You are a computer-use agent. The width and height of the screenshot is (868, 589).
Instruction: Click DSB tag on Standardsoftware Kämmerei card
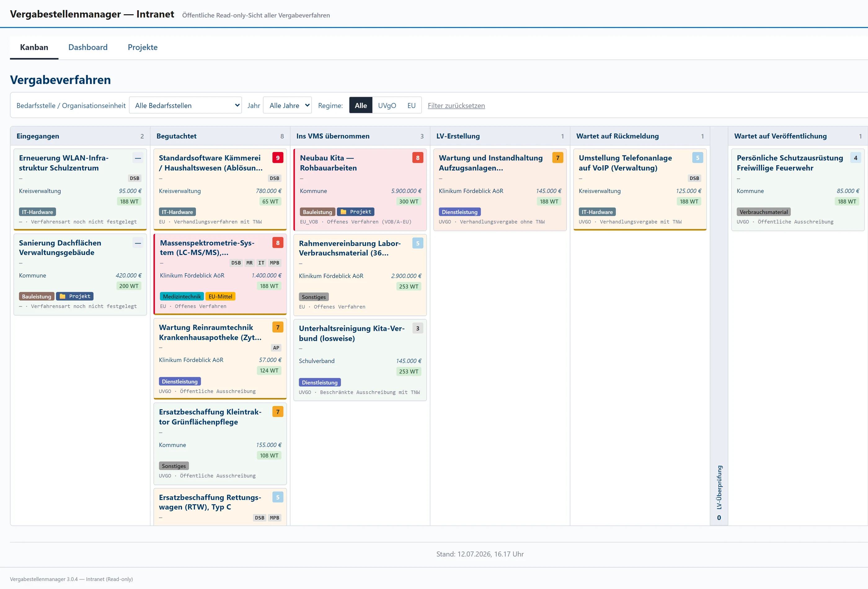(275, 178)
